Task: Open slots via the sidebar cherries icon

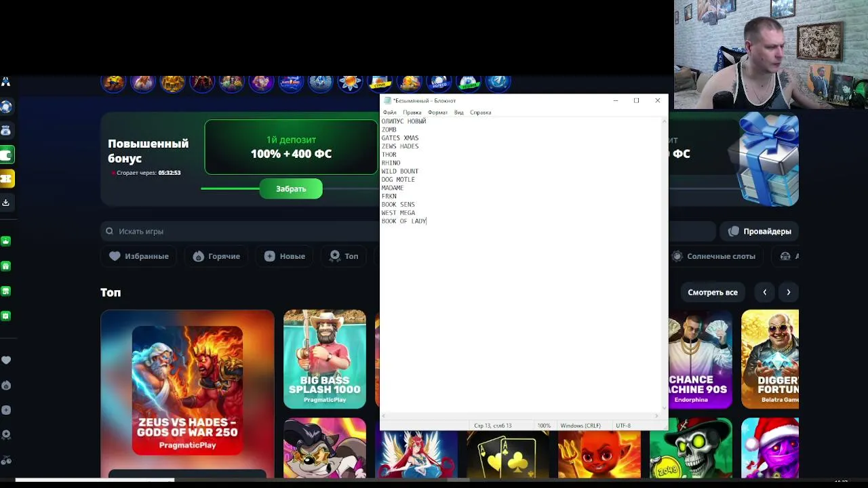Action: point(6,460)
